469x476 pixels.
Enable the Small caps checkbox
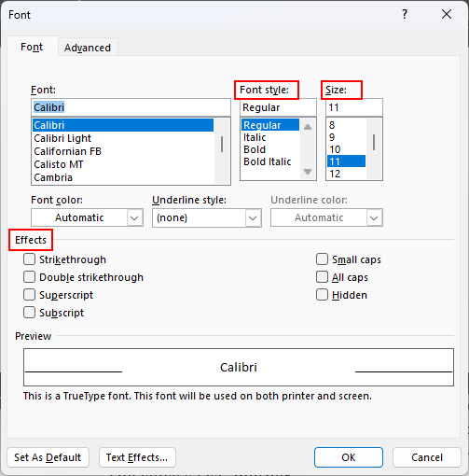coord(322,259)
